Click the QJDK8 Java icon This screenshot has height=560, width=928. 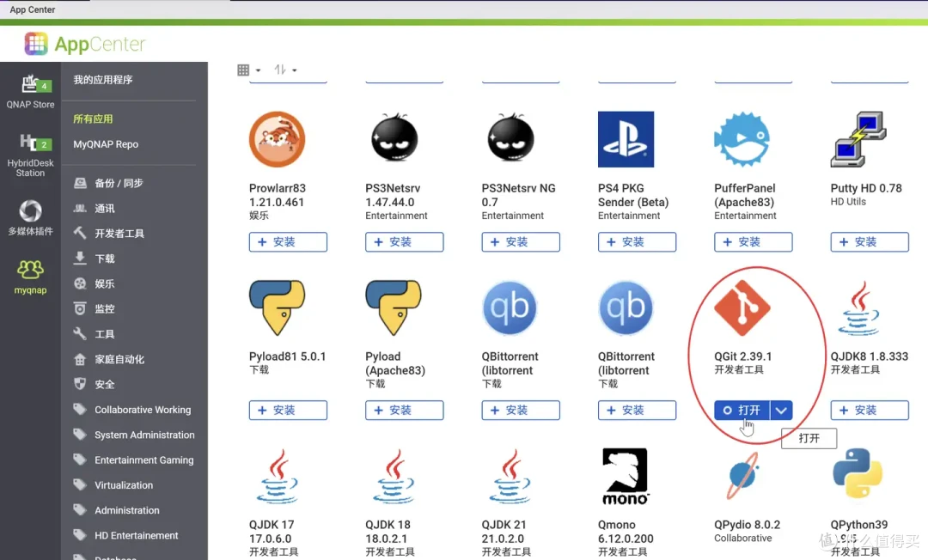click(x=858, y=308)
